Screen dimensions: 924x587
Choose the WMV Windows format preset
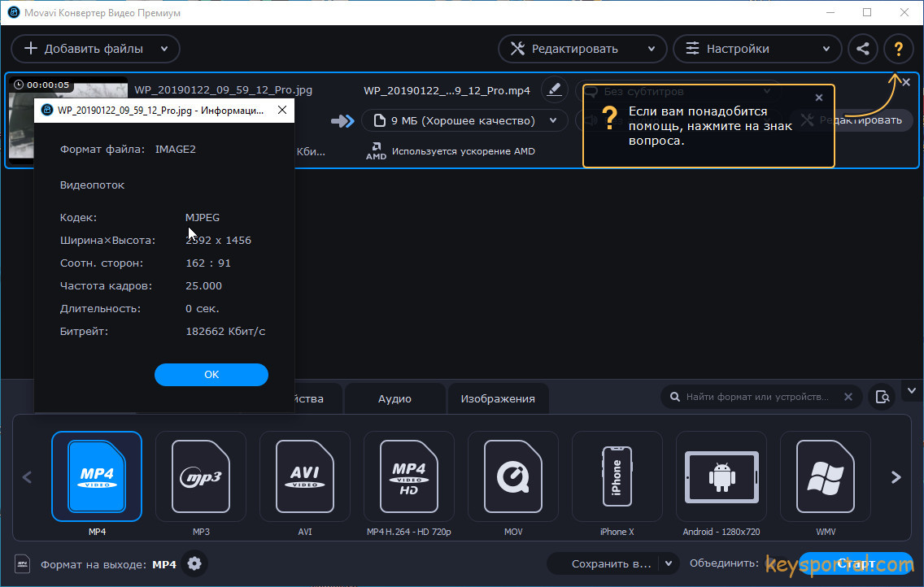(825, 476)
